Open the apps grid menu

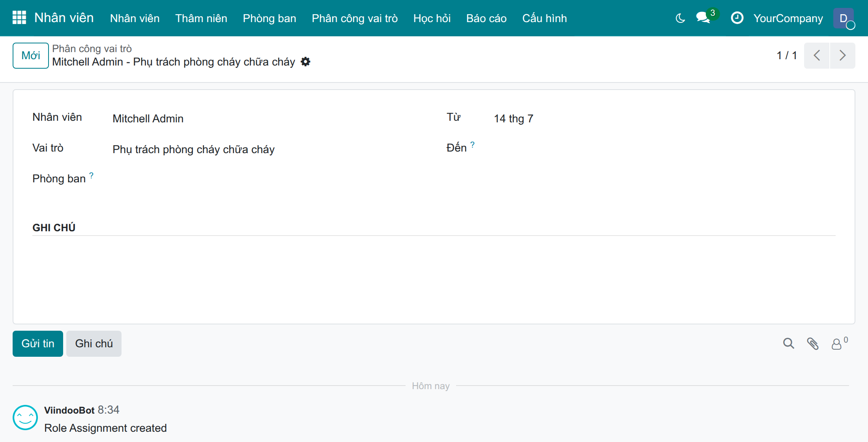tap(19, 18)
